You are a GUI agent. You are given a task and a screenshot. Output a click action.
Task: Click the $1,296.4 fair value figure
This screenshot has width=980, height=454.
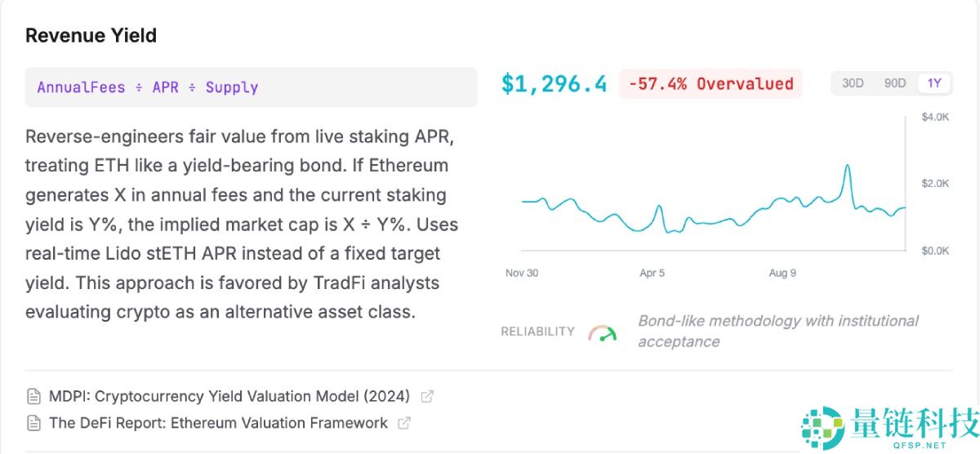coord(555,83)
